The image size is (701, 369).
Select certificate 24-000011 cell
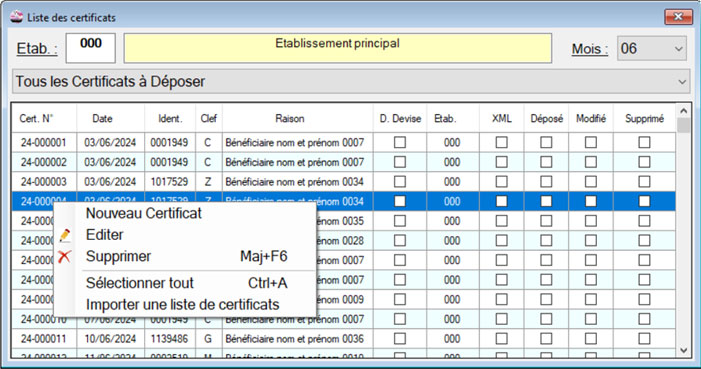click(44, 339)
